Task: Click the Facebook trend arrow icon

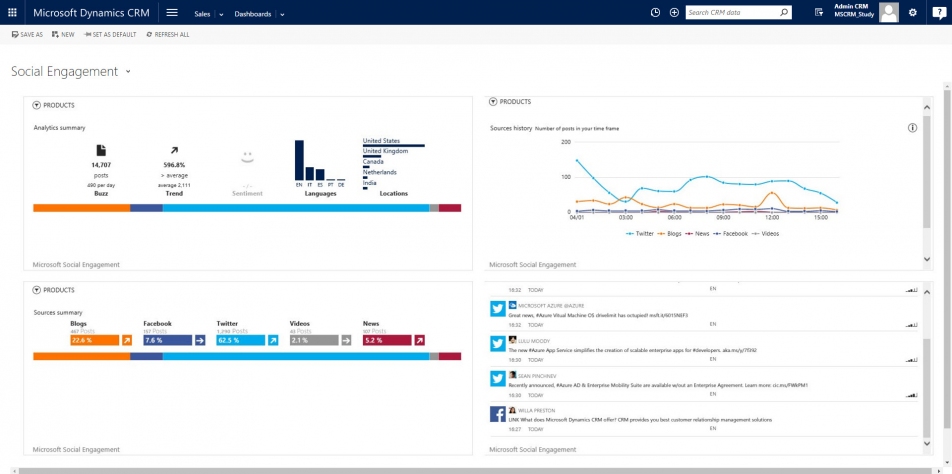Action: tap(200, 340)
